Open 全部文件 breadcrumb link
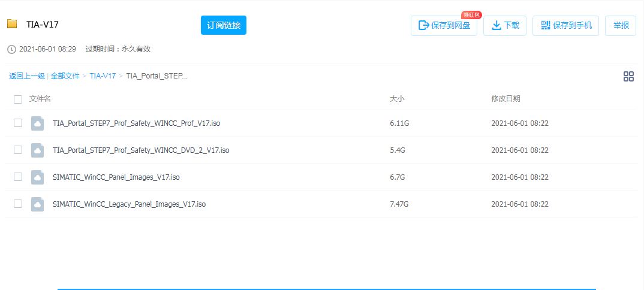Viewport: 644px width, 290px height. point(65,76)
